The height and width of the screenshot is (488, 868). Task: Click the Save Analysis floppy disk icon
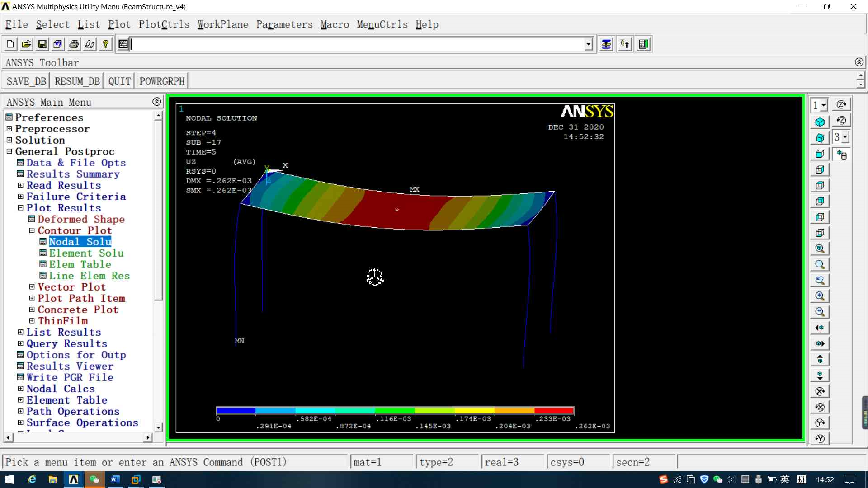42,44
